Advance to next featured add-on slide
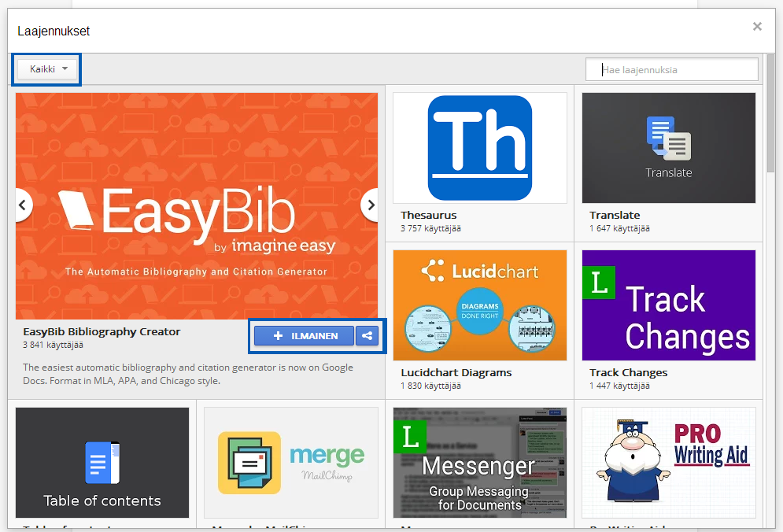 click(x=370, y=205)
